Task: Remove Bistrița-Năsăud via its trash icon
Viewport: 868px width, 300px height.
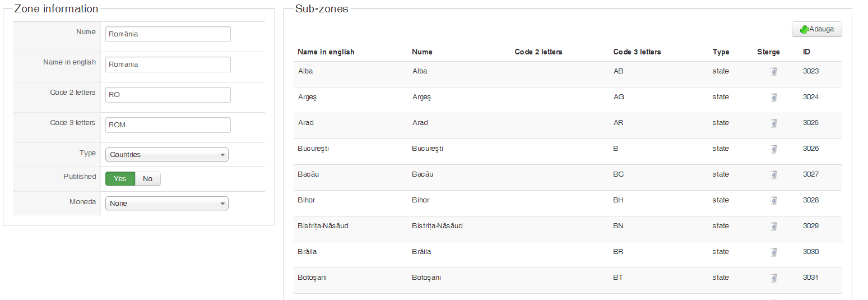Action: (773, 227)
